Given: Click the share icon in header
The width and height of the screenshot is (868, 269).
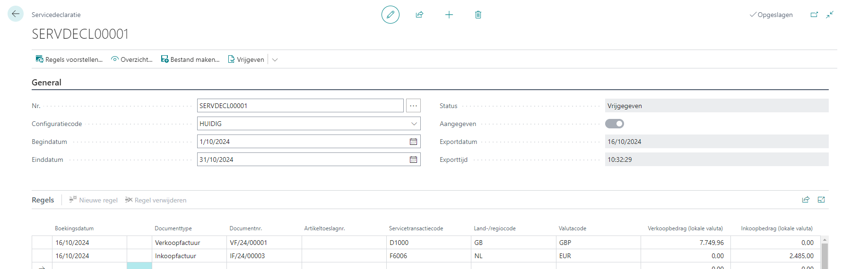Looking at the screenshot, I should (x=419, y=15).
